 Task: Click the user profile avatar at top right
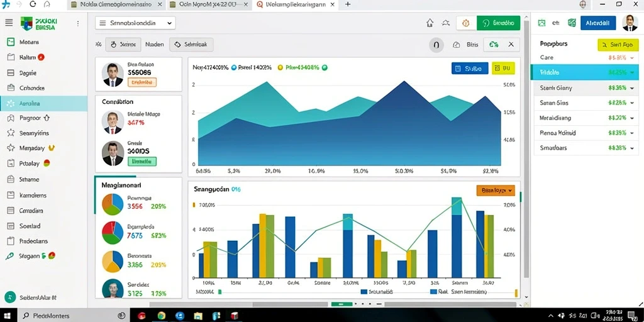click(x=630, y=23)
